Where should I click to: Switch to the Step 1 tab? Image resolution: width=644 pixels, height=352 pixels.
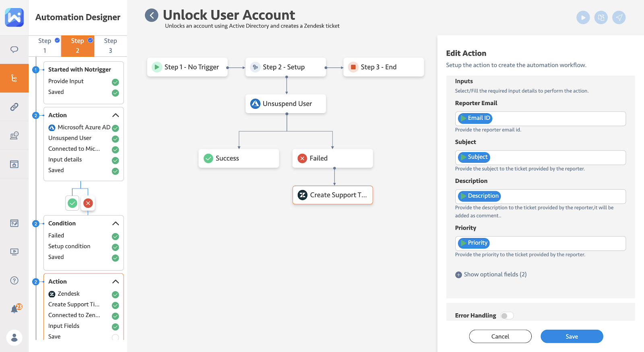click(45, 46)
